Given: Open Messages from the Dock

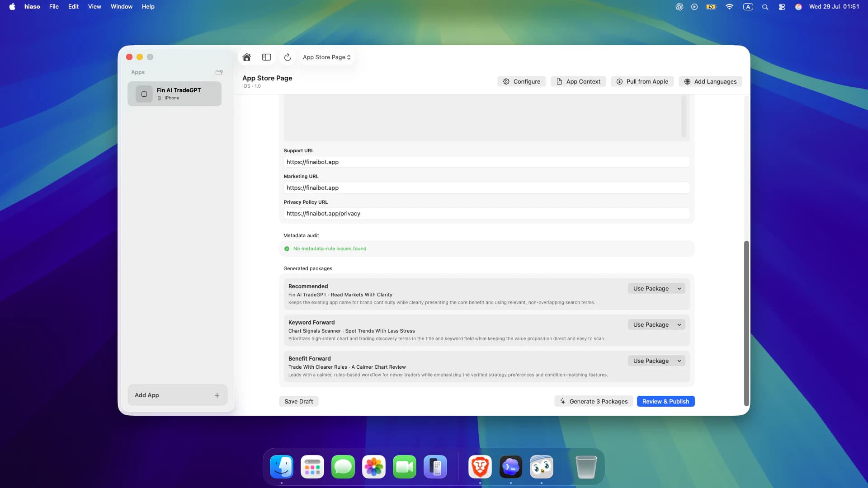Looking at the screenshot, I should pyautogui.click(x=343, y=467).
